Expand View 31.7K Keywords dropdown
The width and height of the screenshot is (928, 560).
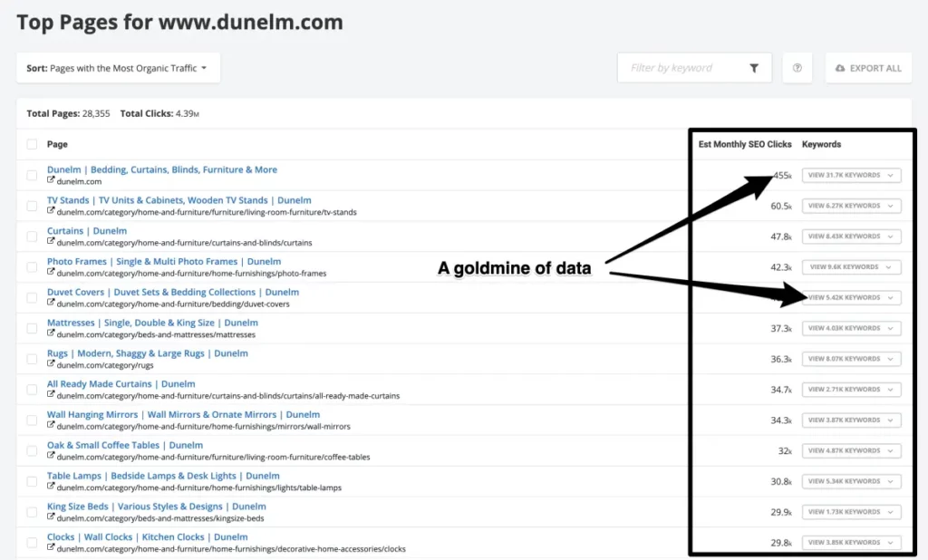point(851,175)
